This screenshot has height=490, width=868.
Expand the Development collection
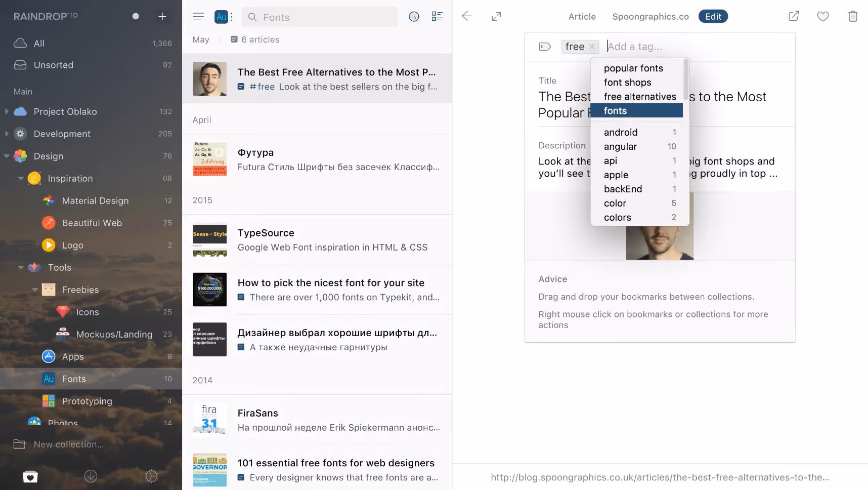coord(7,134)
